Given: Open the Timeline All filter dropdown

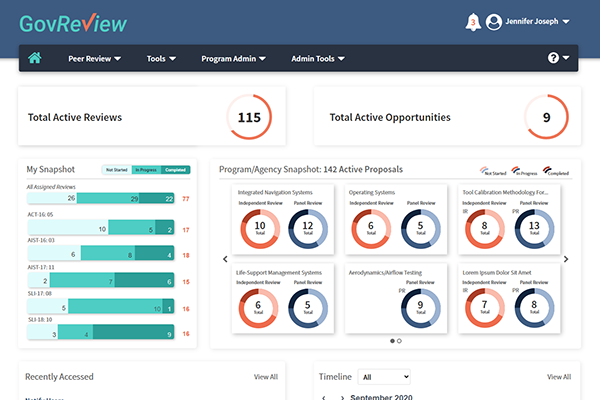Looking at the screenshot, I should point(384,377).
